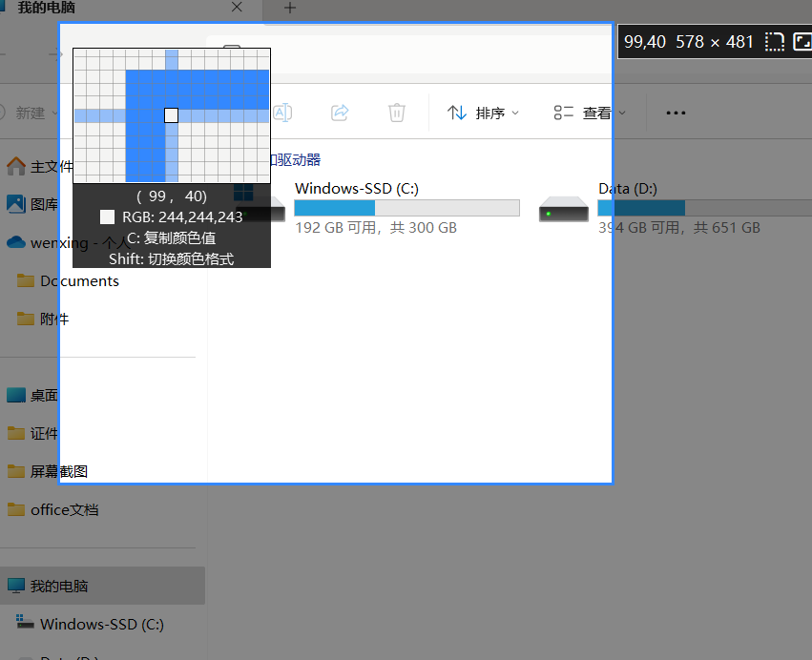The width and height of the screenshot is (812, 660).
Task: Click the home icon beside 主文件夹
Action: (x=16, y=166)
